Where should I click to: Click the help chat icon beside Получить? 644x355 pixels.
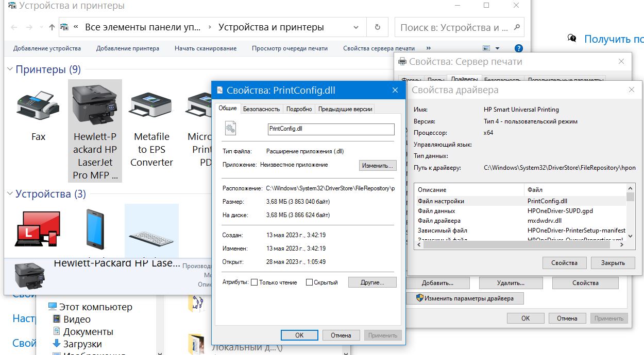[x=572, y=39]
